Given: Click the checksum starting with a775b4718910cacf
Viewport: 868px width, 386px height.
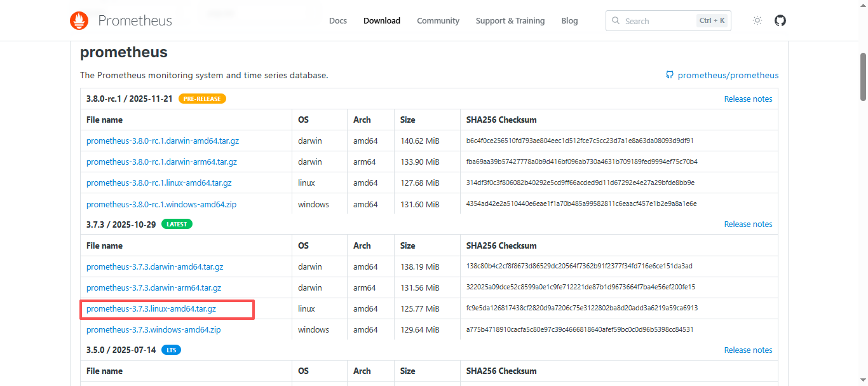Looking at the screenshot, I should pyautogui.click(x=580, y=329).
